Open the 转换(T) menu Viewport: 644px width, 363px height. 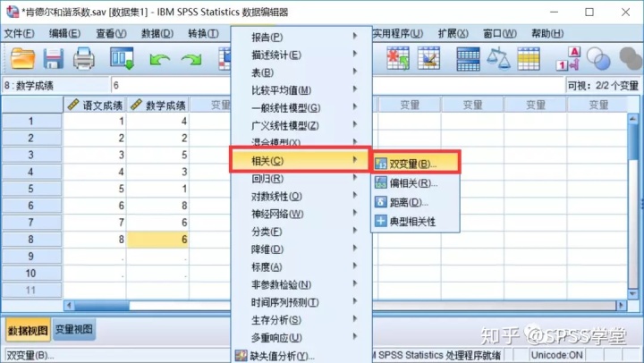(203, 33)
